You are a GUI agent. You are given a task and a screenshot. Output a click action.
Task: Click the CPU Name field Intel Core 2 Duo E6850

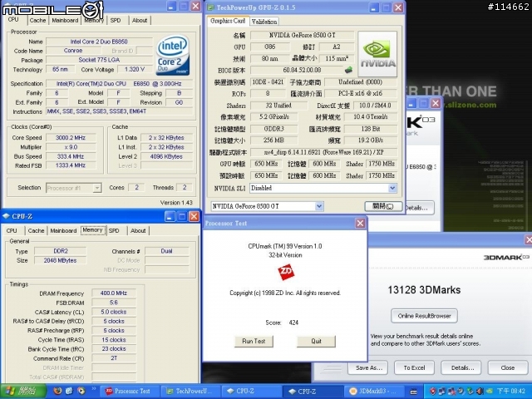99,42
